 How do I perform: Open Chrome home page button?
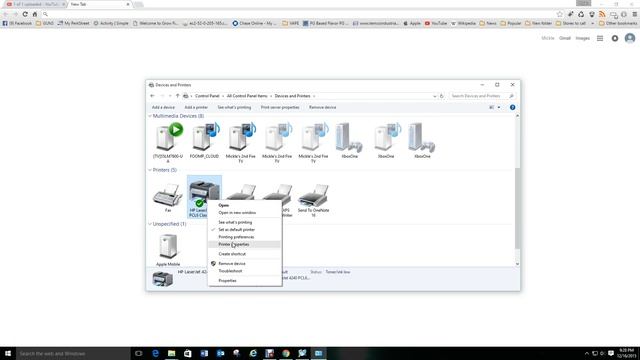coord(35,14)
